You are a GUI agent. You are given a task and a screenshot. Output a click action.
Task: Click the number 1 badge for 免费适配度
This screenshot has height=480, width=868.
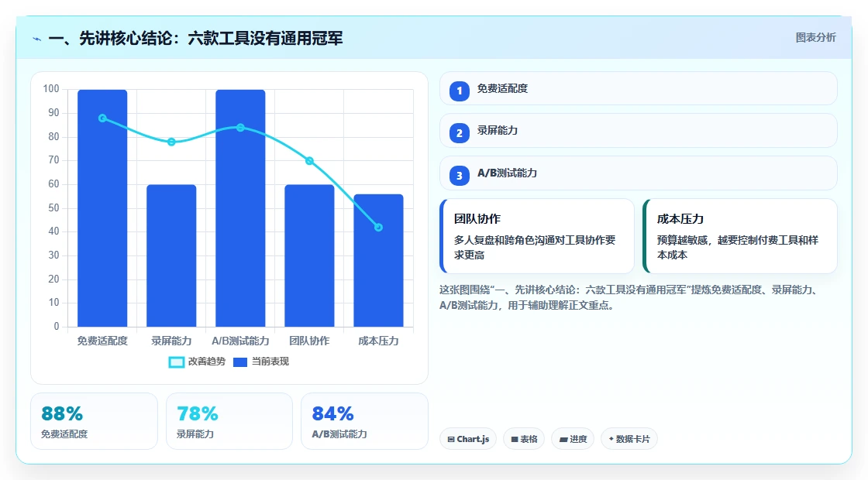460,91
